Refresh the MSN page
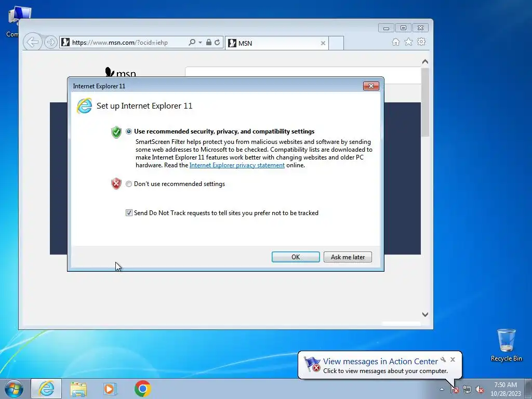Screen dimensions: 532x399 [x=217, y=43]
